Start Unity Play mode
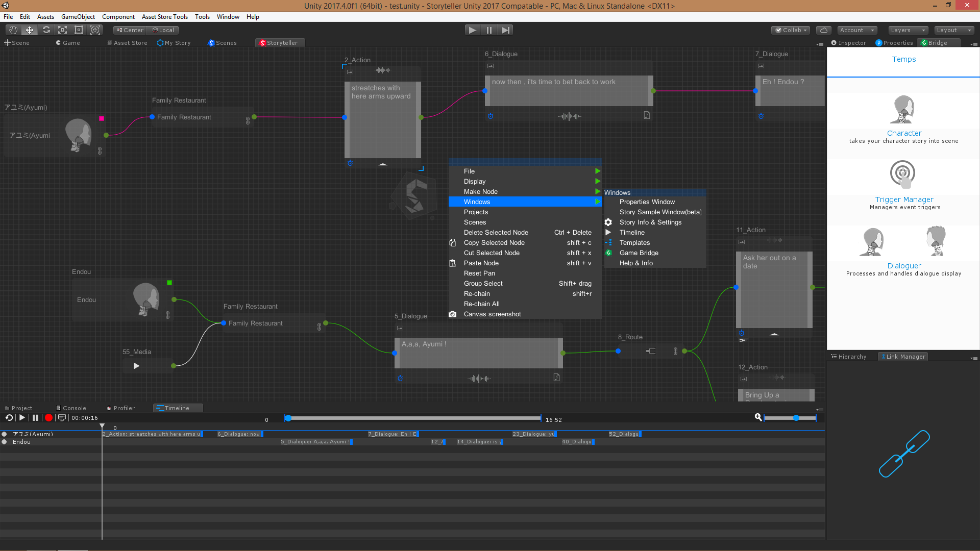This screenshot has height=551, width=980. 472,30
